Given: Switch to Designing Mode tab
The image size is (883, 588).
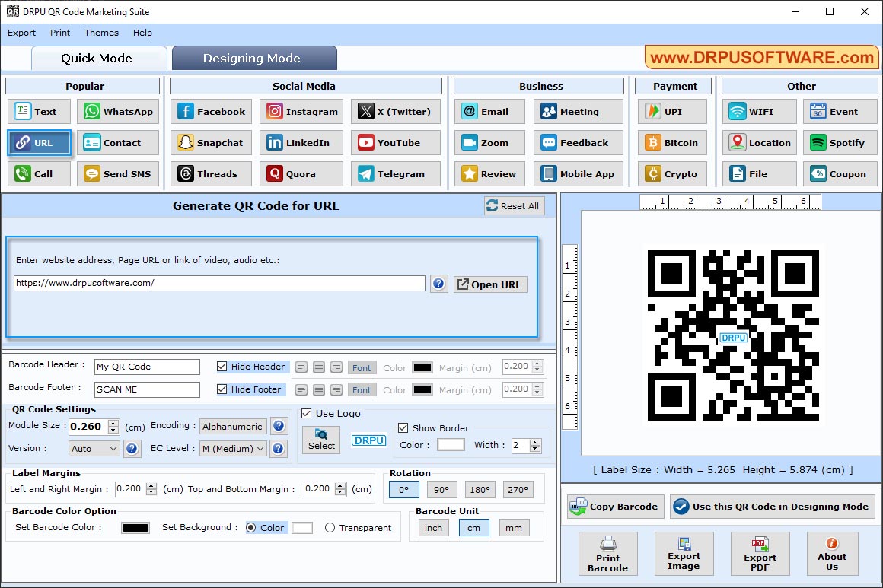Looking at the screenshot, I should click(x=253, y=57).
